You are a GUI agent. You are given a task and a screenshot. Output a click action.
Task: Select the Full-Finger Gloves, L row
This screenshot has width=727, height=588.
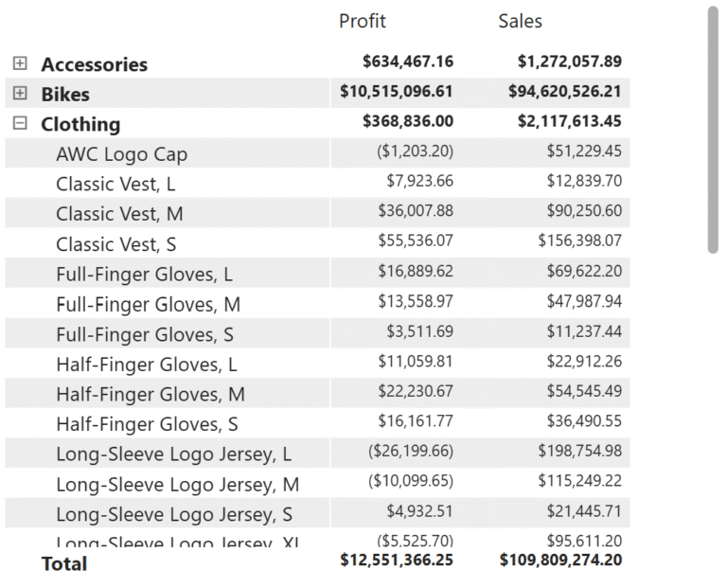coord(144,275)
